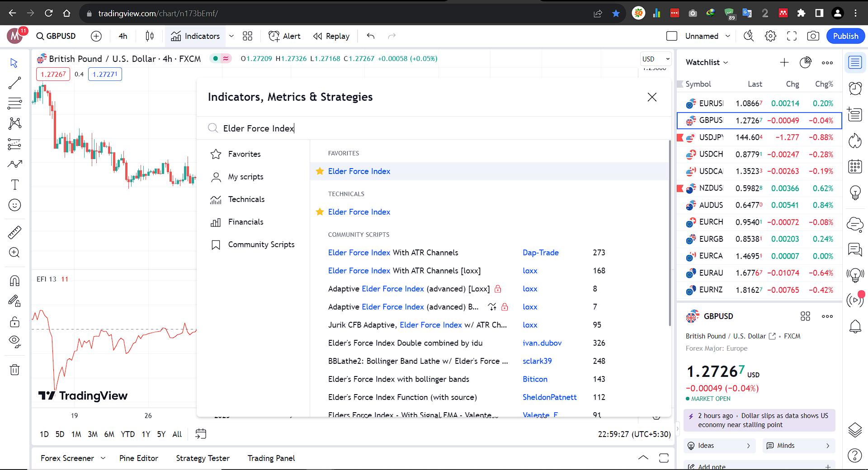The width and height of the screenshot is (868, 470).
Task: Expand favorite indicators dropdown arrow
Action: 231,36
